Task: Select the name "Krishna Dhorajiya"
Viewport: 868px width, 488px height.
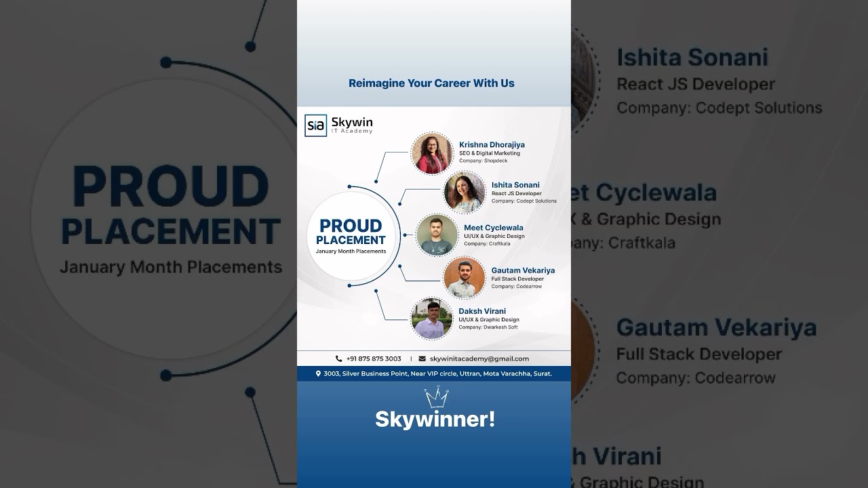Action: pyautogui.click(x=492, y=144)
